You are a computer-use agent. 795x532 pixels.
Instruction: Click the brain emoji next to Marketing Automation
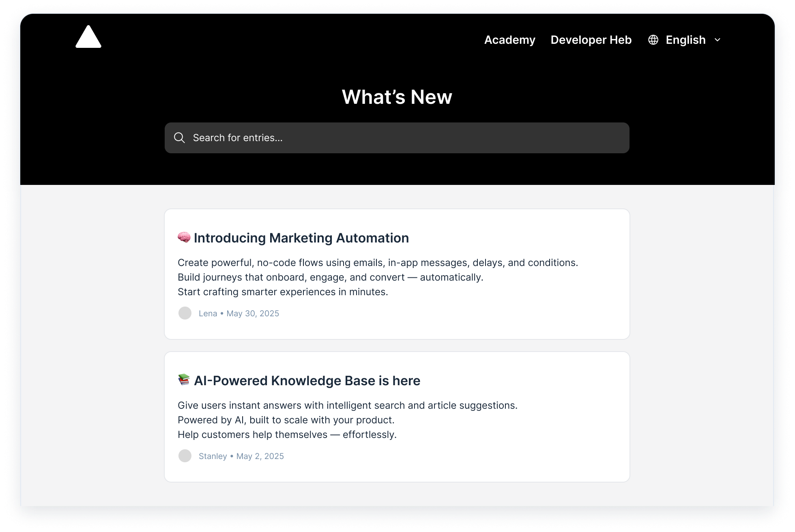(184, 238)
